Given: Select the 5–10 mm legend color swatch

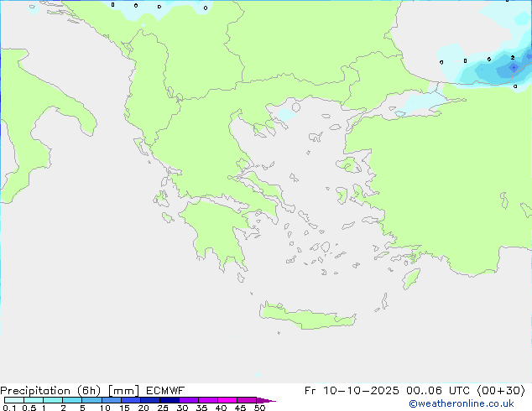Looking at the screenshot, I should [91, 400].
